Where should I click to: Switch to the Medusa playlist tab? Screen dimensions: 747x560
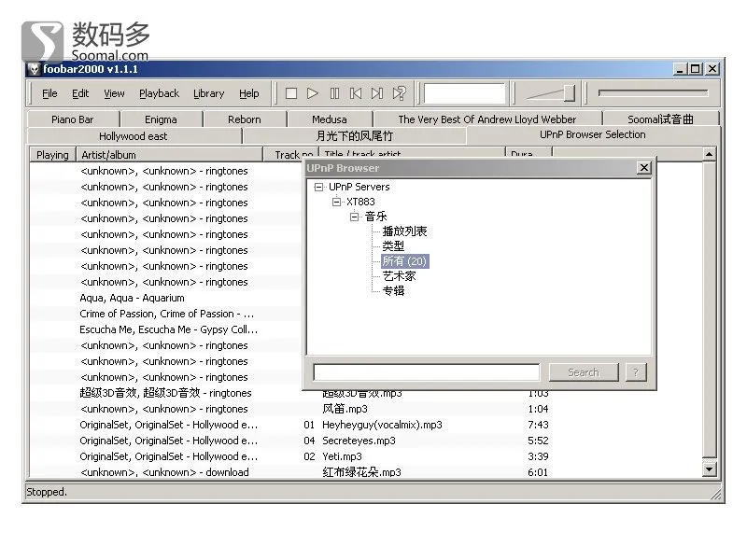pyautogui.click(x=330, y=119)
